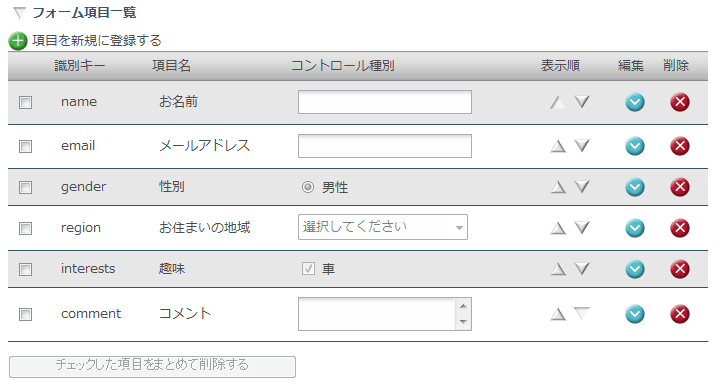Move region row down with down arrow
The height and width of the screenshot is (385, 715).
[582, 227]
